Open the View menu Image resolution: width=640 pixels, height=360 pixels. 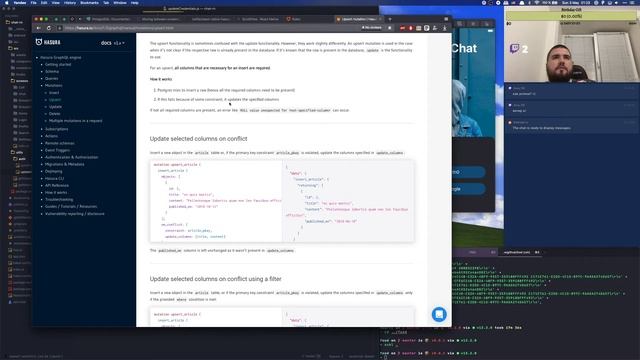click(x=56, y=2)
